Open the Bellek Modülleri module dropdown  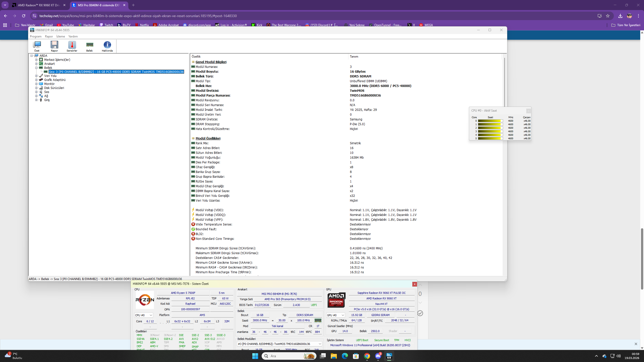(x=279, y=344)
